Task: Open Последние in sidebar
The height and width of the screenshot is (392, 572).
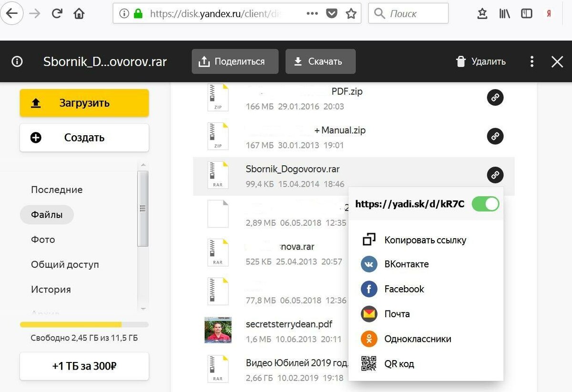Action: (x=57, y=190)
